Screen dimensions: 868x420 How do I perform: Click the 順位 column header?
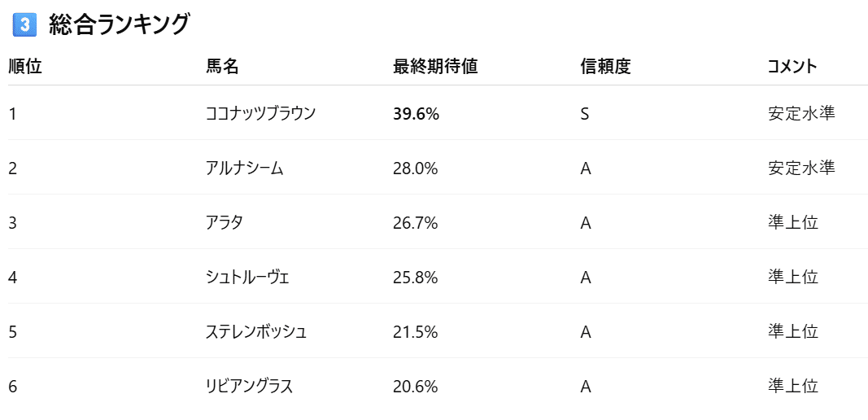(25, 67)
